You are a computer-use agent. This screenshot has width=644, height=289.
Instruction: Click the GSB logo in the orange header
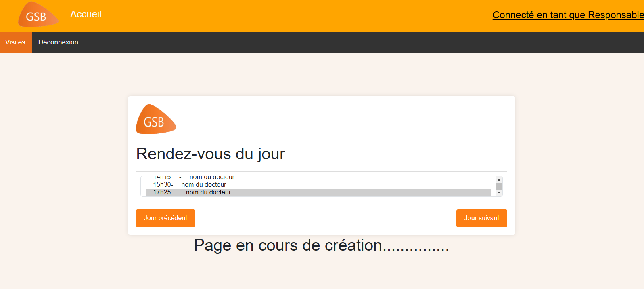[x=38, y=15]
